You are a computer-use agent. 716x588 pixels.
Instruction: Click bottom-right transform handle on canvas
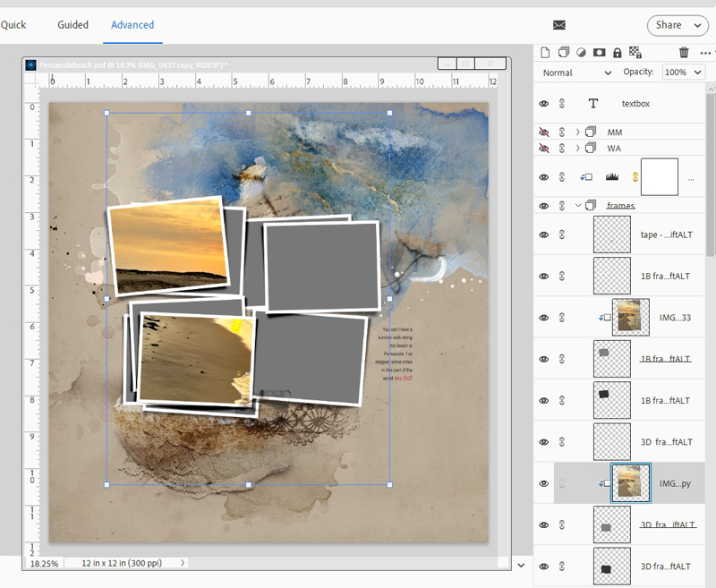click(389, 485)
